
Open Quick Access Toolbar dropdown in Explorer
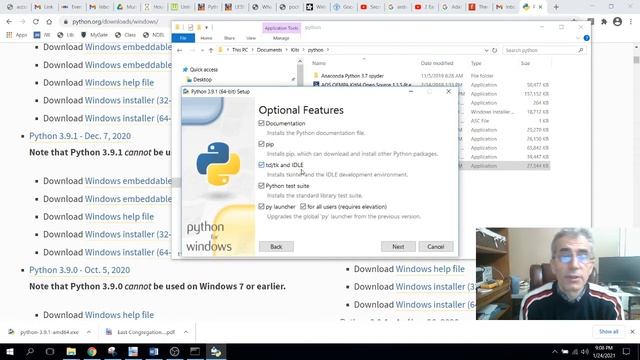pos(207,28)
